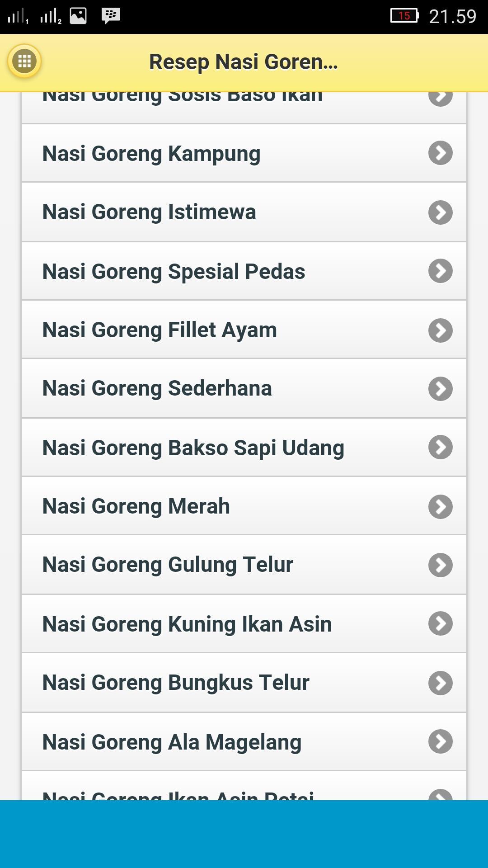Select Nasi Goreng Bungkus Telur item
The image size is (488, 868).
[176, 683]
